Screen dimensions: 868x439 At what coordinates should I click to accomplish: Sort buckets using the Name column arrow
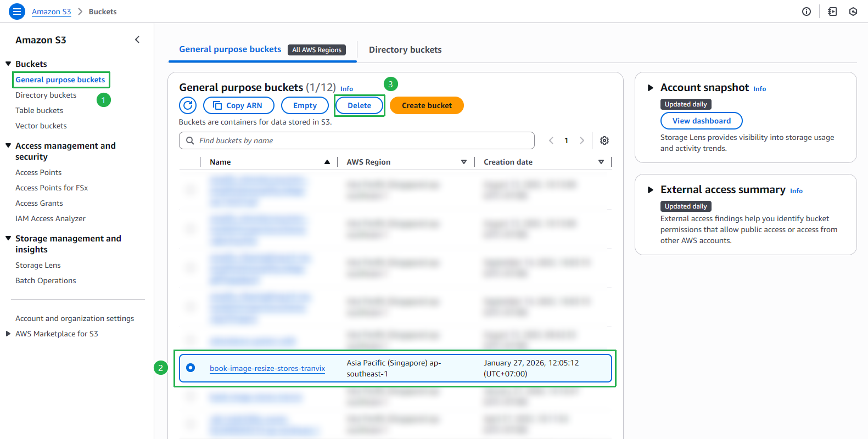click(x=327, y=162)
